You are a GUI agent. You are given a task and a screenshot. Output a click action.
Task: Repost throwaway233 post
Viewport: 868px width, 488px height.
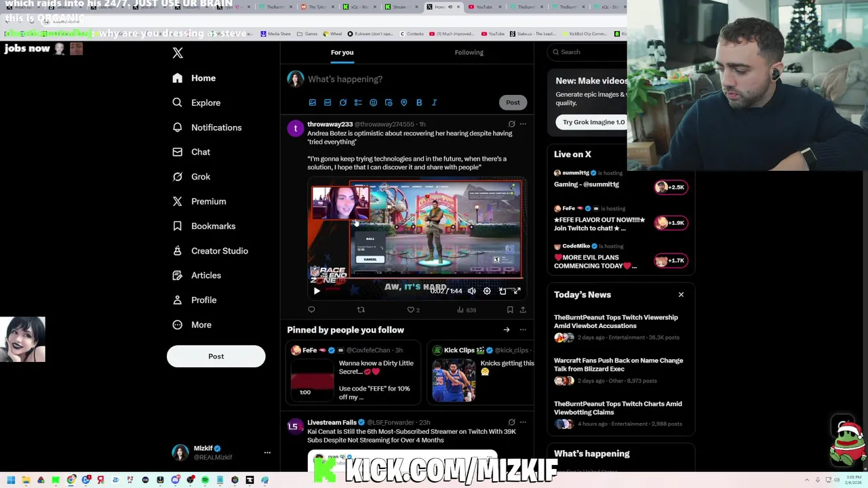coord(361,310)
